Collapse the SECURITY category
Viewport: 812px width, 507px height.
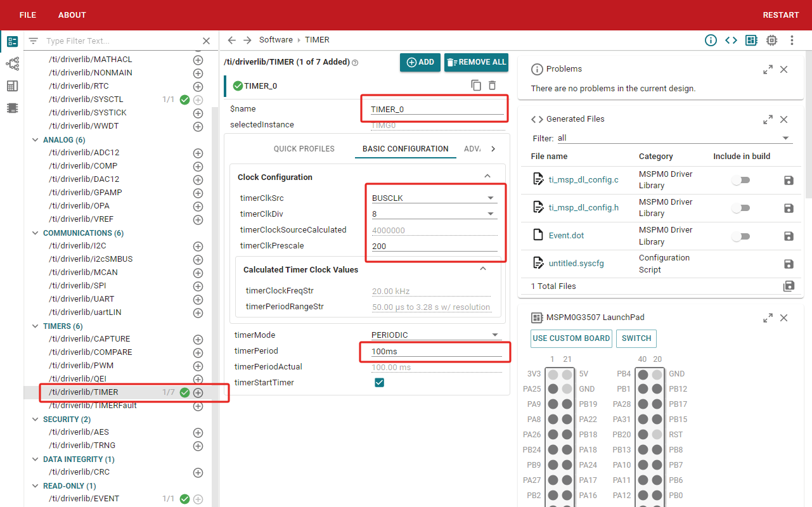point(35,420)
